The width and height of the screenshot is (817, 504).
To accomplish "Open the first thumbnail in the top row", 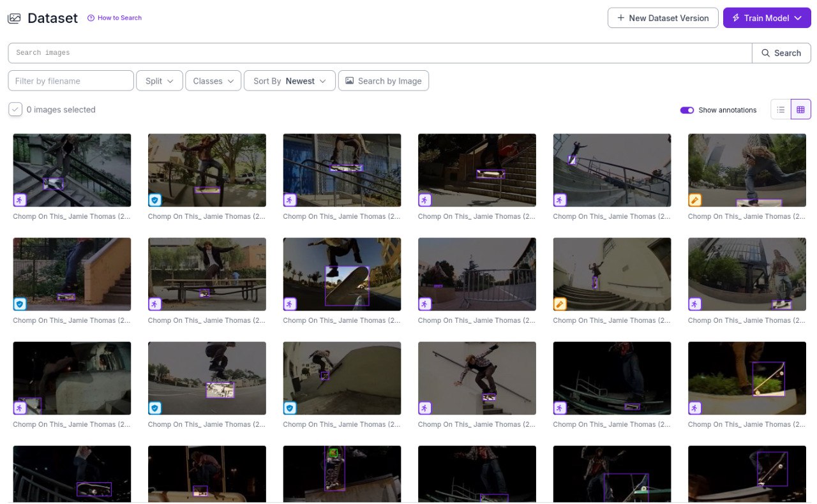I will (72, 170).
